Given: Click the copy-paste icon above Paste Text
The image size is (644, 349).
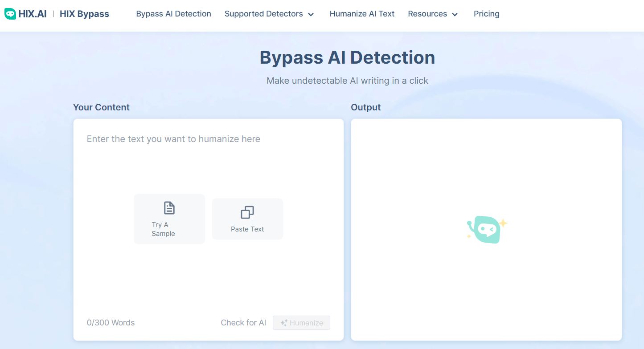Looking at the screenshot, I should (x=247, y=212).
